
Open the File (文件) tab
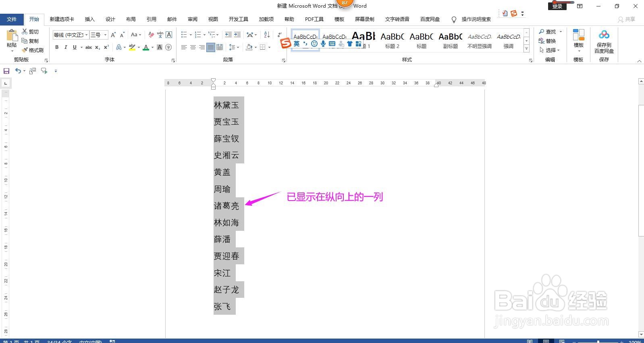pyautogui.click(x=12, y=19)
